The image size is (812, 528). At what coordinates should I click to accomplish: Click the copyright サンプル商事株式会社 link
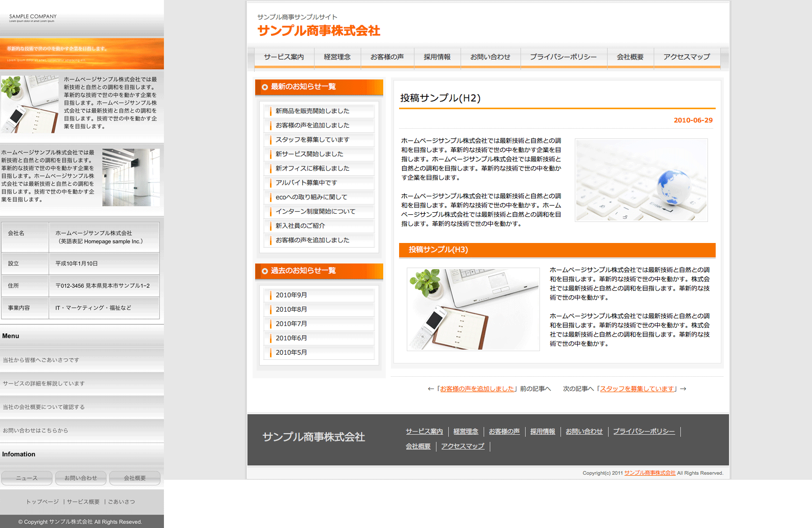(650, 473)
